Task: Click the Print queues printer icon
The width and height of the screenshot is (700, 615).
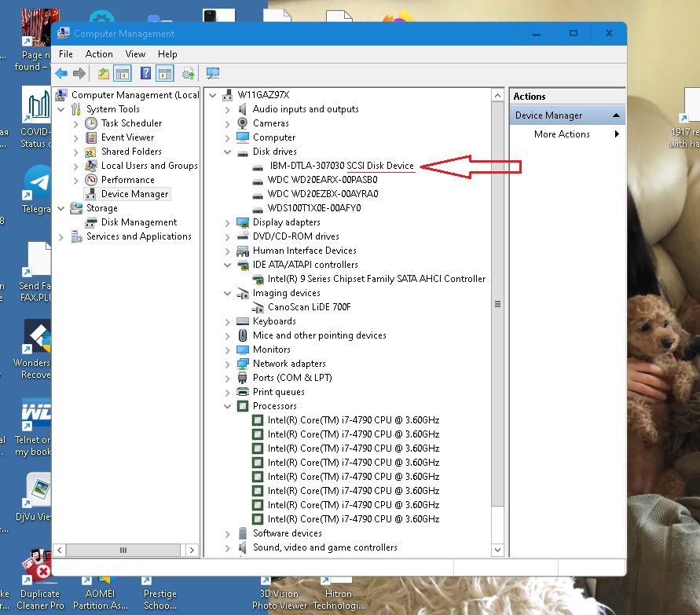Action: click(243, 392)
